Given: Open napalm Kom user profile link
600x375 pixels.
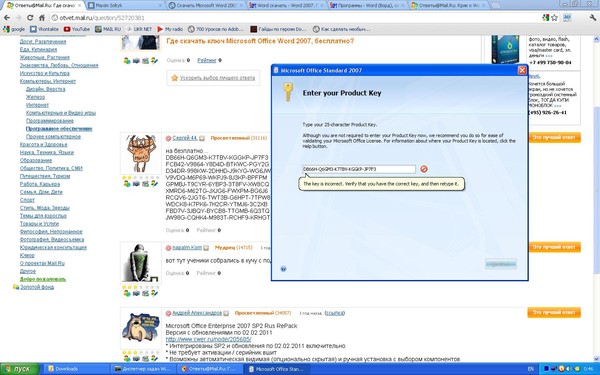Looking at the screenshot, I should [x=187, y=248].
